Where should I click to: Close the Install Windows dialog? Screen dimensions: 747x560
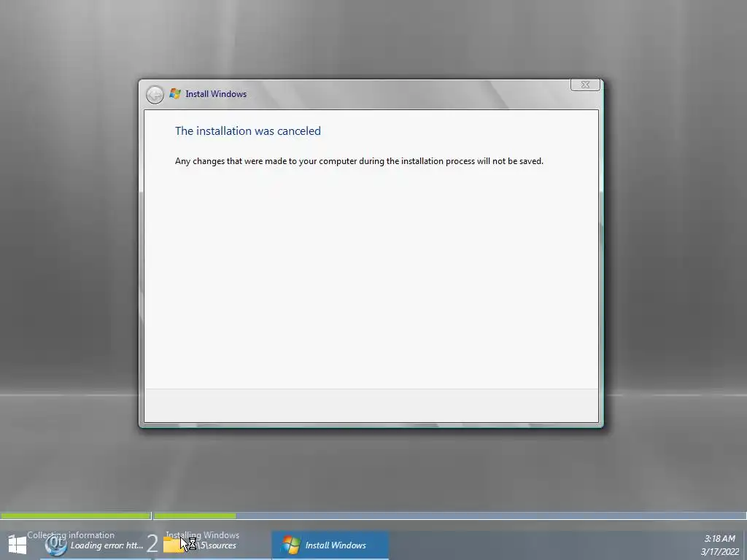point(585,85)
